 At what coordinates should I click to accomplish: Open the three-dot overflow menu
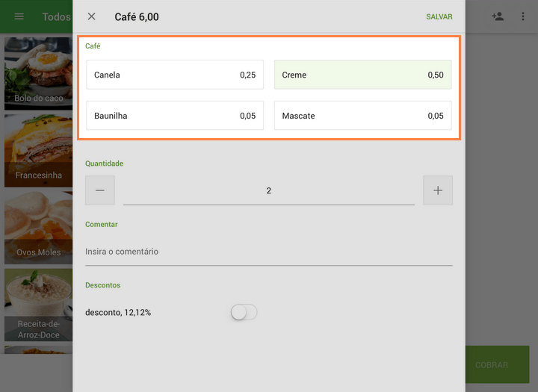(523, 16)
